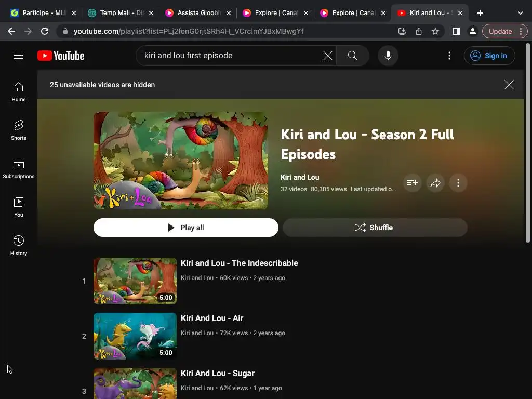Switch to the first Explore | Canal tab
The width and height of the screenshot is (532, 399).
pos(275,13)
